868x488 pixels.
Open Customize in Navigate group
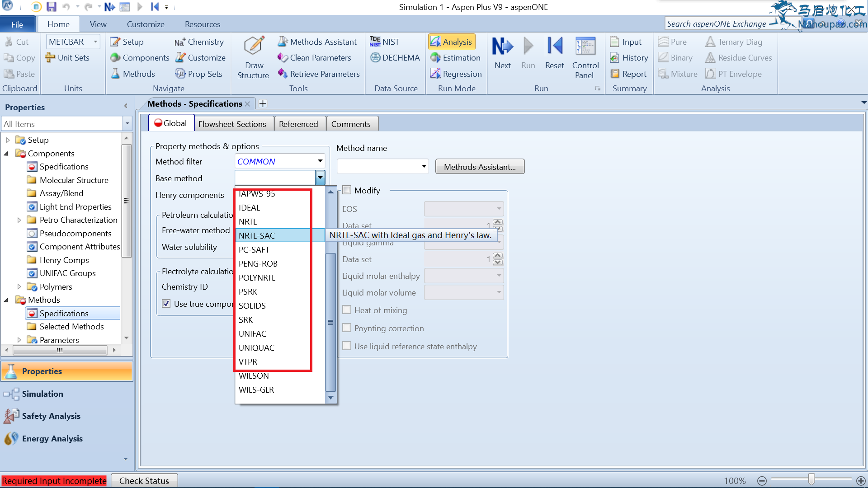[200, 58]
